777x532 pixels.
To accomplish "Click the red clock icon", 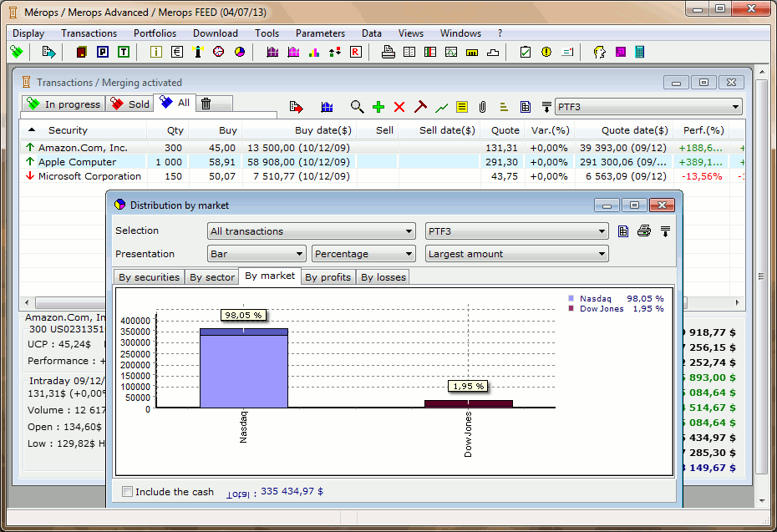I will click(x=219, y=52).
